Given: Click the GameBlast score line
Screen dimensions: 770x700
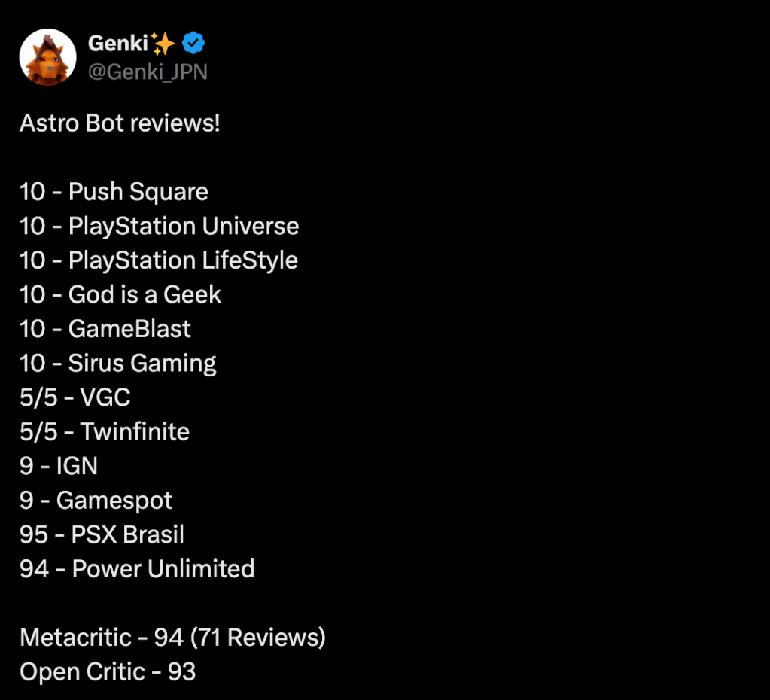Looking at the screenshot, I should pyautogui.click(x=105, y=329).
